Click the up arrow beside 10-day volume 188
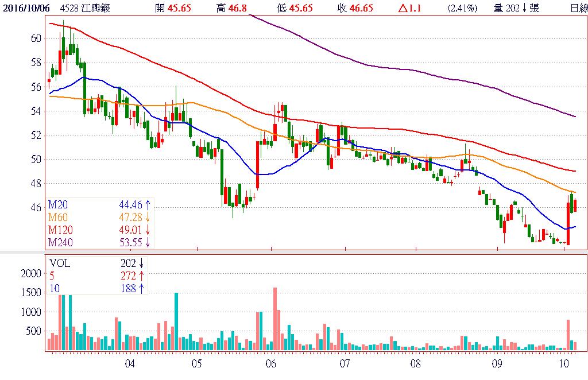The image size is (588, 380). [x=141, y=289]
